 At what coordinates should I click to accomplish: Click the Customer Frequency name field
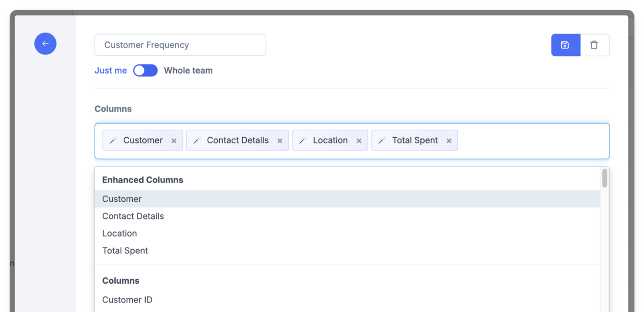coord(180,45)
